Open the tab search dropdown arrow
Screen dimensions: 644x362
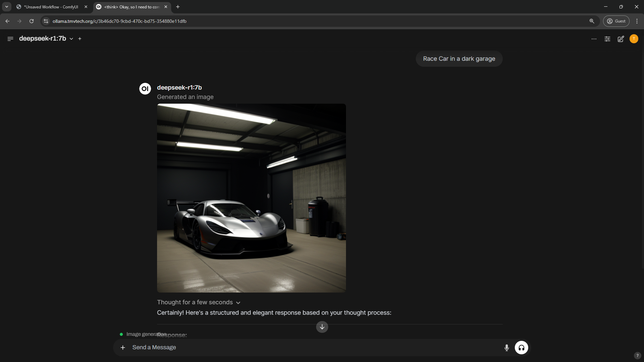point(7,7)
